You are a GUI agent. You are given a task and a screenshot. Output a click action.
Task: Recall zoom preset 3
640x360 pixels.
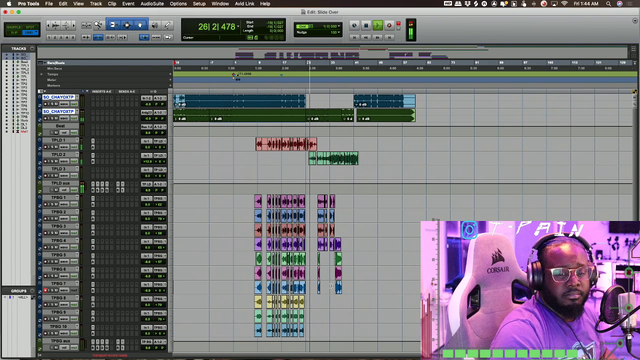coord(61,37)
